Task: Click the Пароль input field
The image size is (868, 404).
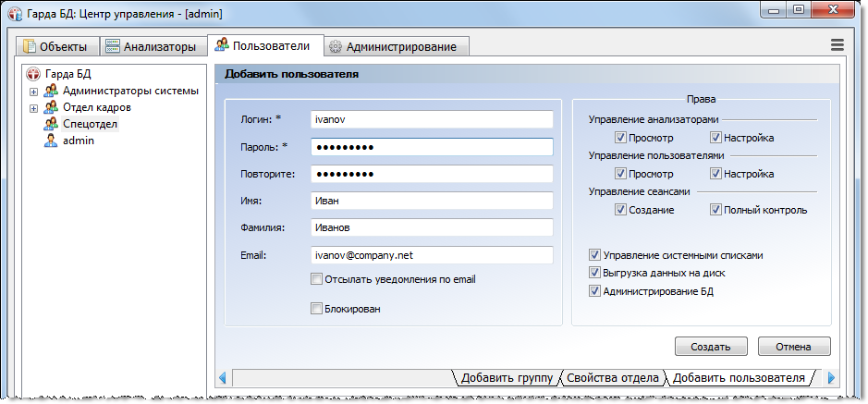Action: [x=432, y=147]
